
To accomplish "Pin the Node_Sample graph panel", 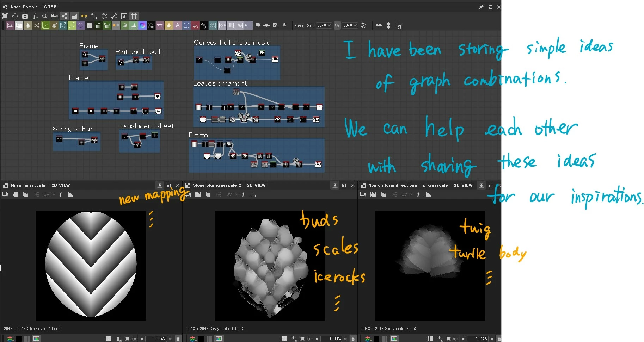I will click(481, 7).
